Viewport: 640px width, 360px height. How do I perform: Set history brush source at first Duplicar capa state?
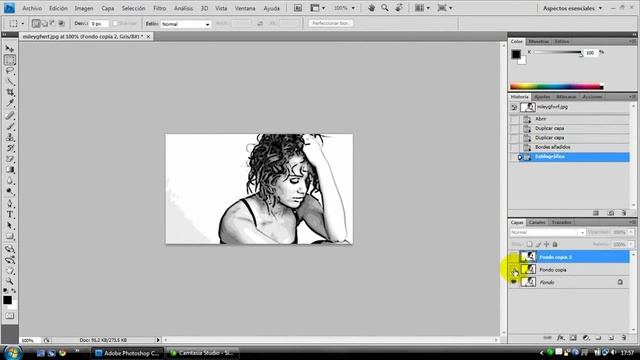click(x=514, y=128)
